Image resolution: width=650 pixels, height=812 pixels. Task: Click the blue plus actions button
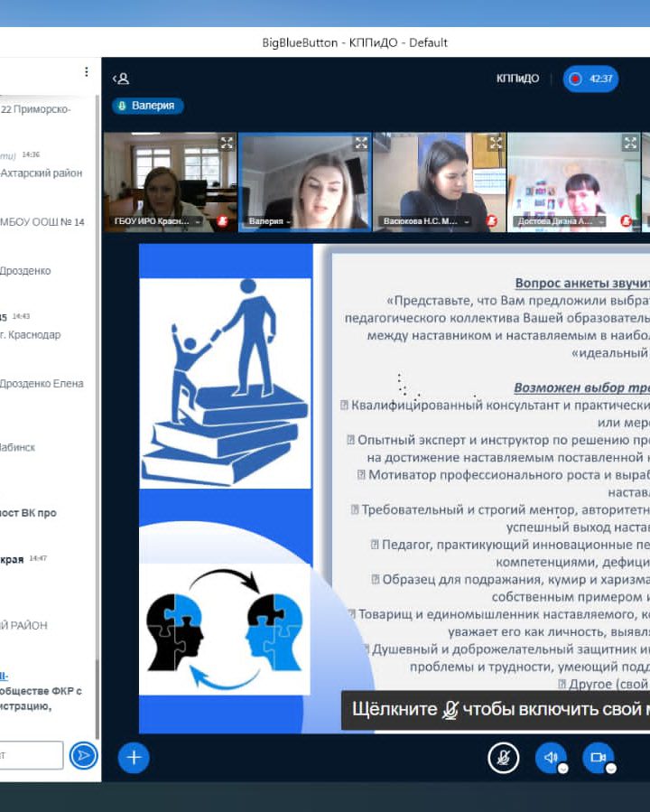(134, 757)
